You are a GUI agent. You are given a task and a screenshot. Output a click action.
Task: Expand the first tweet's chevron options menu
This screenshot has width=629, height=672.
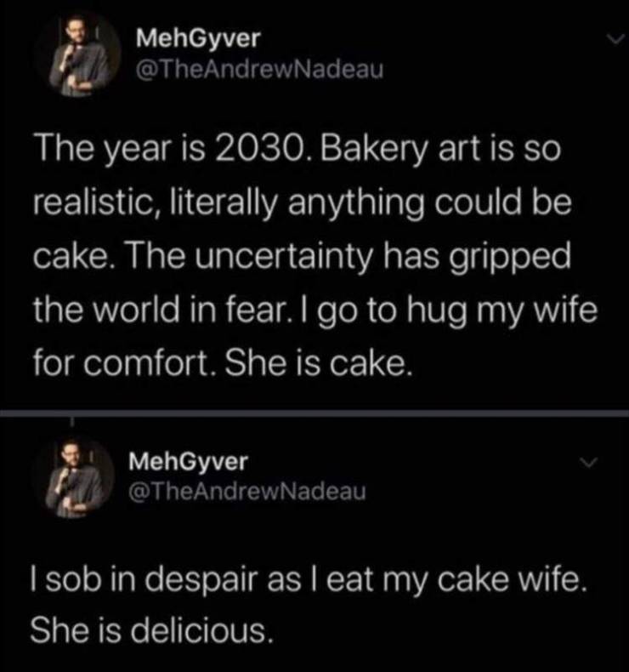(x=617, y=39)
